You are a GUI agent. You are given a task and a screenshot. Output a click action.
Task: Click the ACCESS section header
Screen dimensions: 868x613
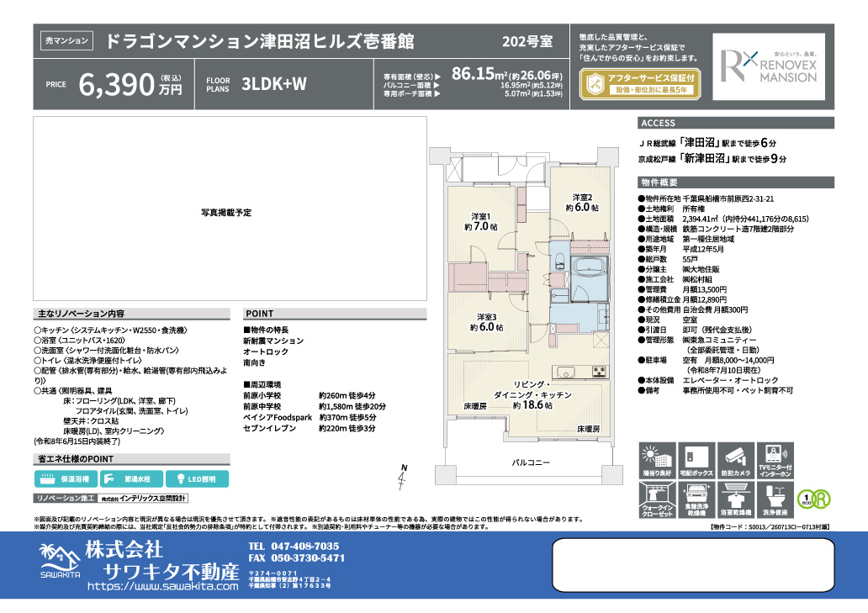[x=736, y=123]
